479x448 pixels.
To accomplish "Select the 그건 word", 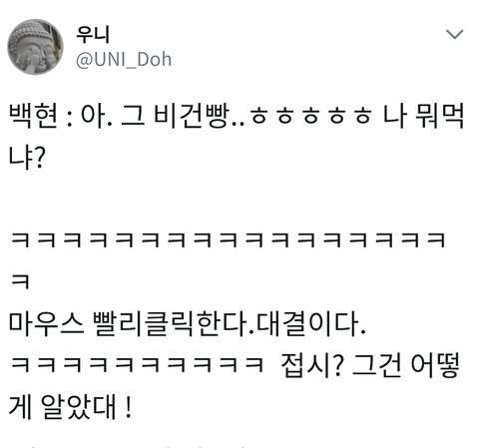I will (376, 365).
